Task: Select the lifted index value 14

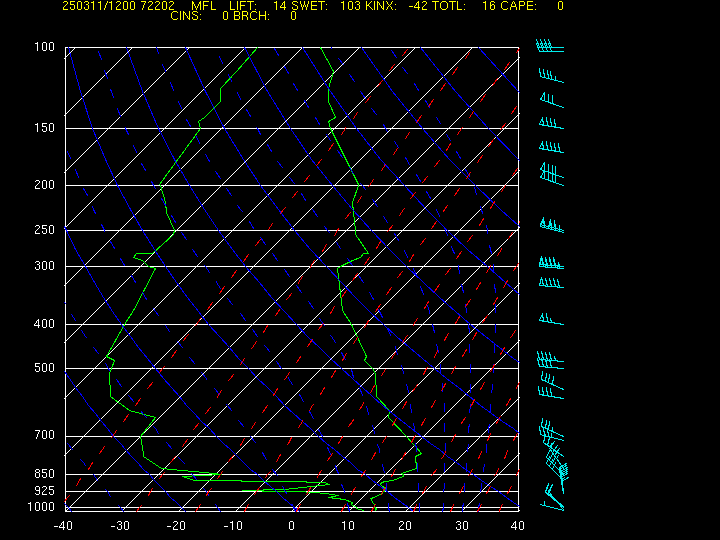Action: pyautogui.click(x=279, y=6)
